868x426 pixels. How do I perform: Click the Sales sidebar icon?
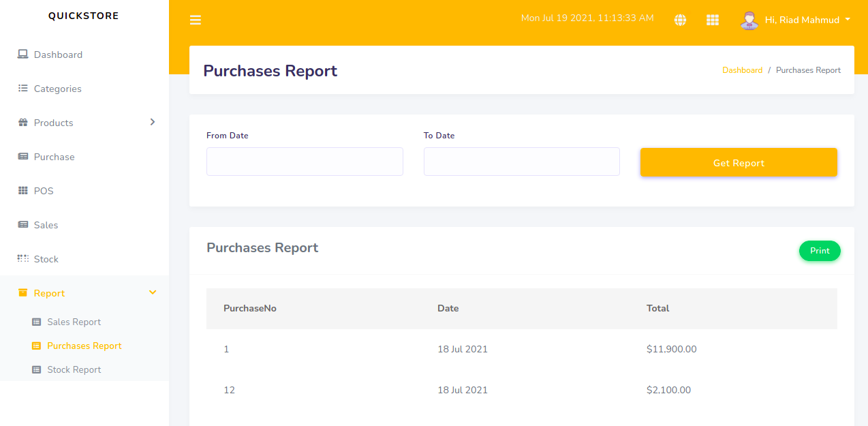pyautogui.click(x=22, y=225)
